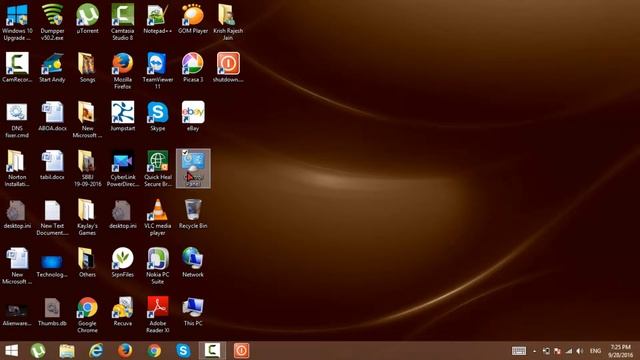640x360 pixels.
Task: Launch Chrome from the taskbar
Action: 154,351
